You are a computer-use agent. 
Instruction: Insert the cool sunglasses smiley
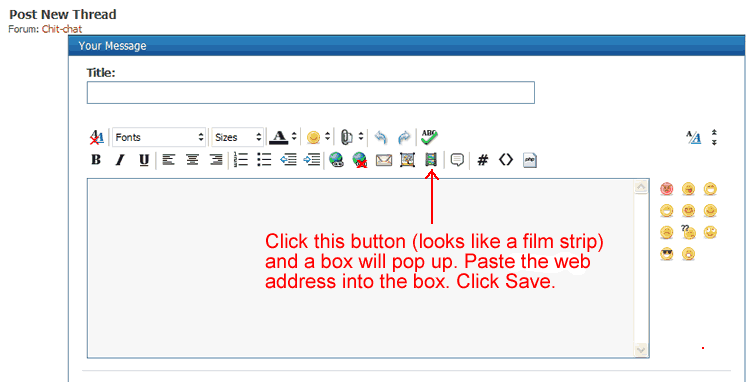click(x=666, y=254)
